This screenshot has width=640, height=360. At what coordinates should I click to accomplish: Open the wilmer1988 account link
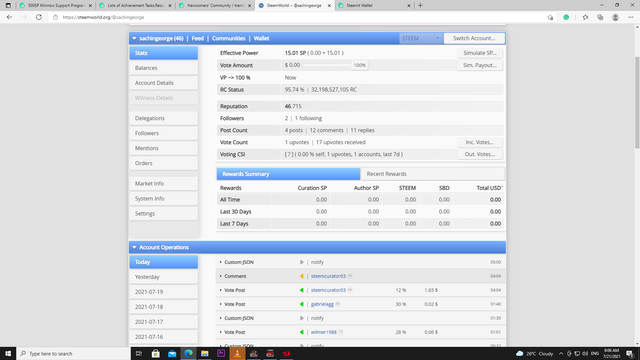click(x=324, y=332)
